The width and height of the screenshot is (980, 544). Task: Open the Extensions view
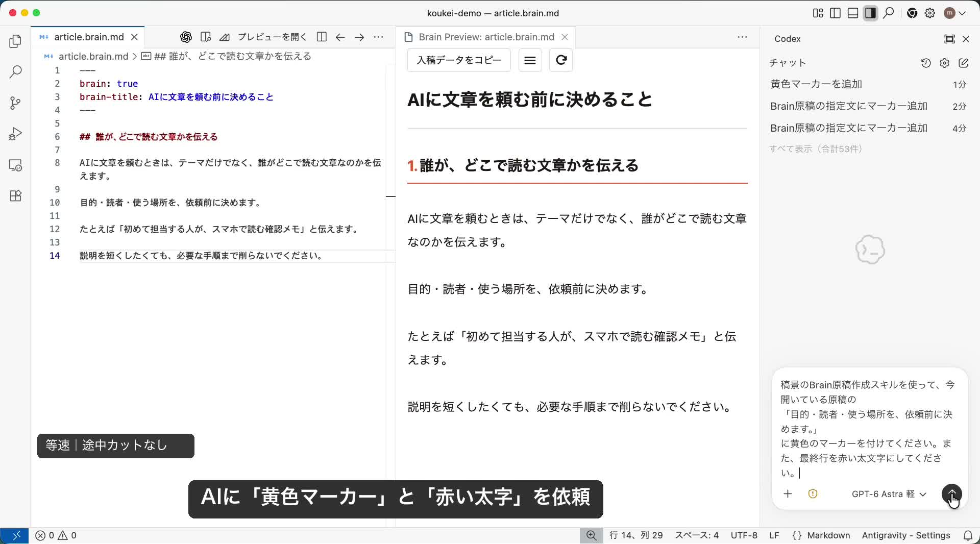click(x=15, y=196)
